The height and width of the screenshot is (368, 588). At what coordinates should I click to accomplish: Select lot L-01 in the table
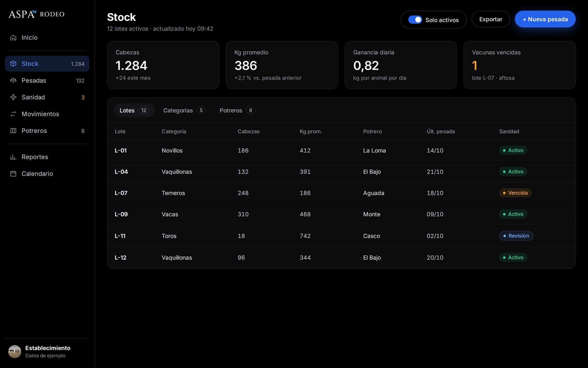(x=341, y=150)
